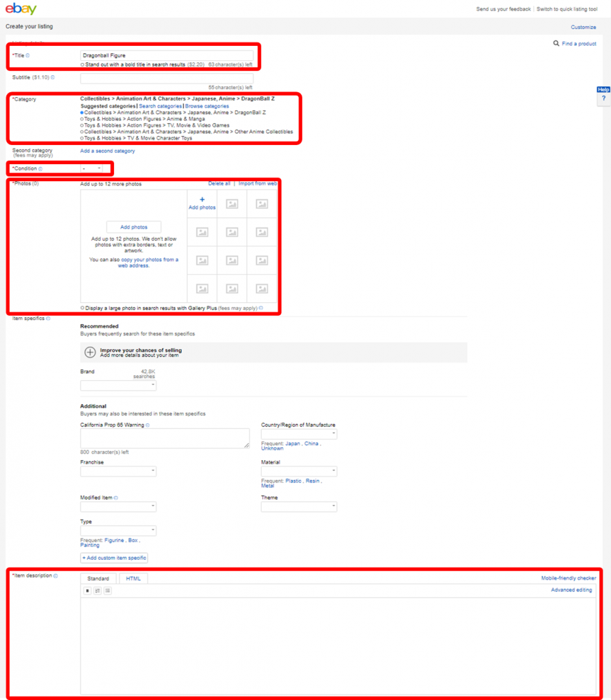Viewport: 611px width, 700px height.
Task: Pick frequent type Painting
Action: (x=90, y=545)
